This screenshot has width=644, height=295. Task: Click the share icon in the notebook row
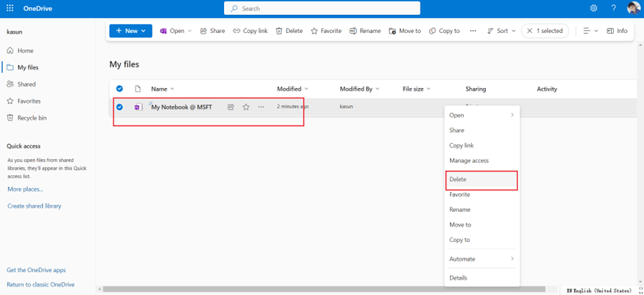point(231,107)
